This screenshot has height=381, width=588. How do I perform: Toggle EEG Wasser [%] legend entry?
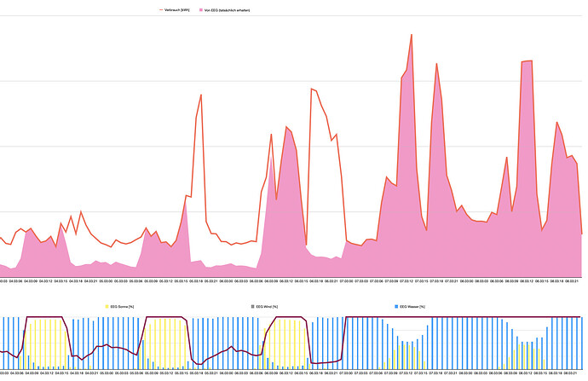click(410, 306)
